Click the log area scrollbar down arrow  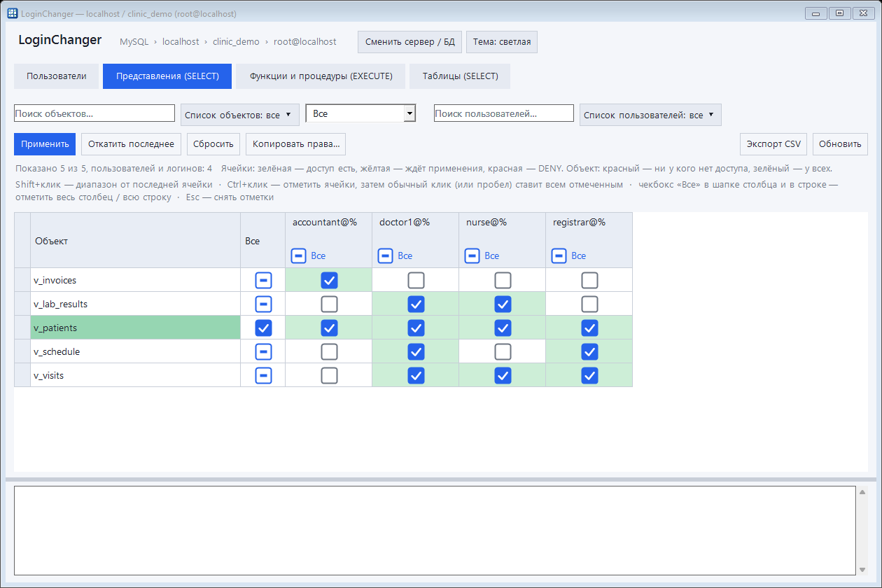point(862,569)
